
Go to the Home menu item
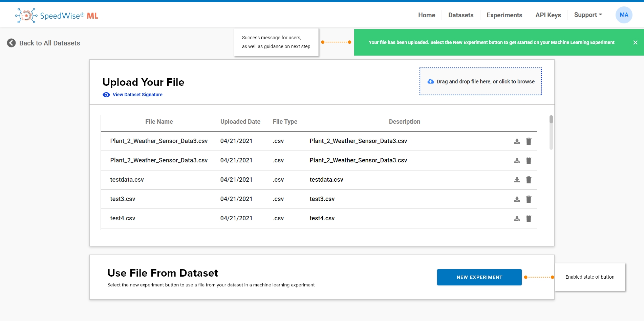(426, 15)
